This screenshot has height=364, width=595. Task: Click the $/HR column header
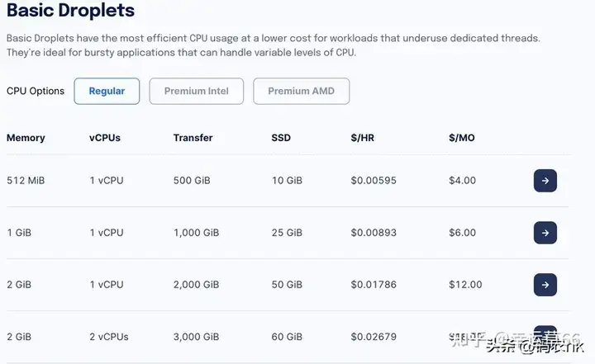coord(363,138)
